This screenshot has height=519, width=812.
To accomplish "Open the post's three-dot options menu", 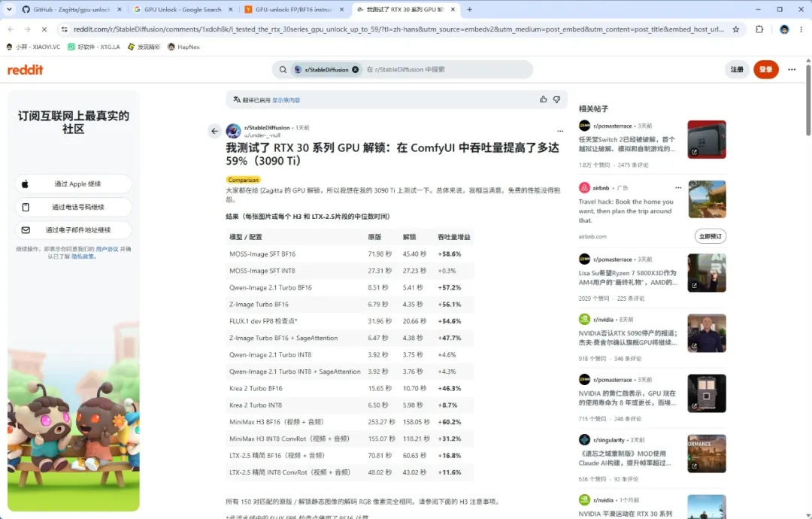I will pyautogui.click(x=560, y=131).
